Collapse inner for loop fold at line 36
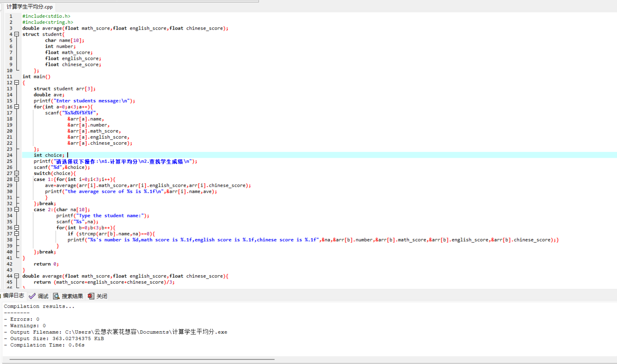 [17, 228]
